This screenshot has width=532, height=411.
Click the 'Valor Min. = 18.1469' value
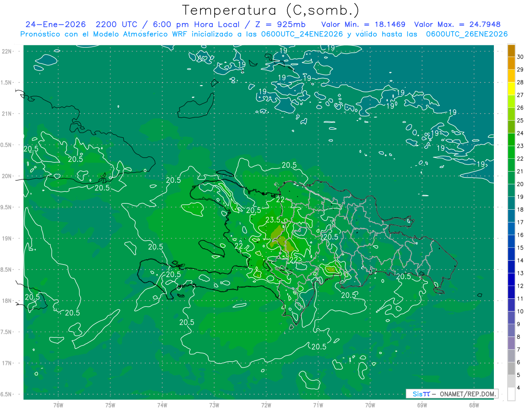[x=363, y=24]
